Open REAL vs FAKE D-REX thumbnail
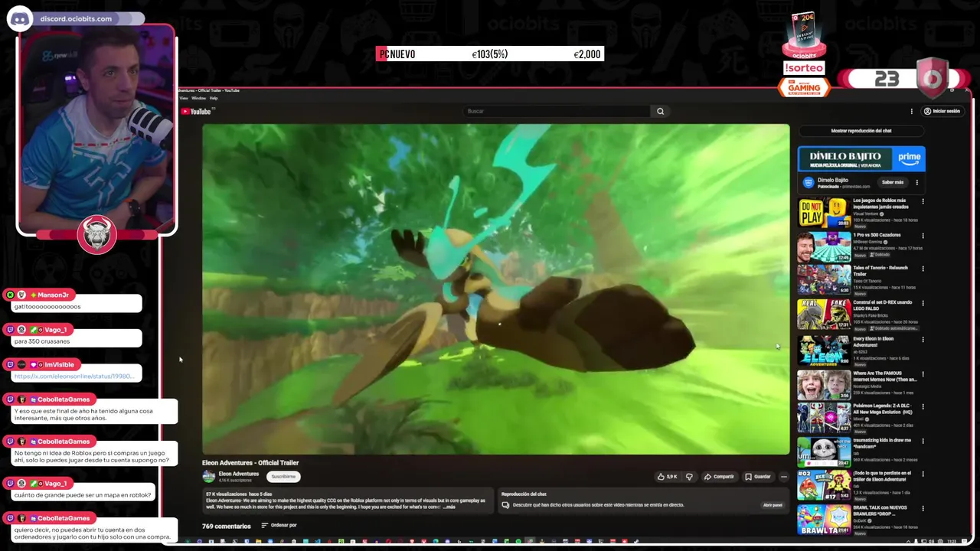 pyautogui.click(x=824, y=315)
